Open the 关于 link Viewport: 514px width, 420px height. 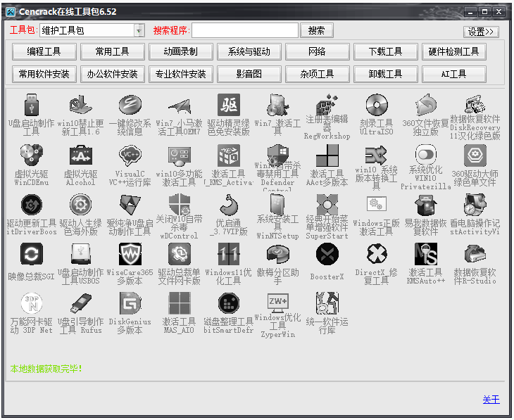click(x=491, y=400)
